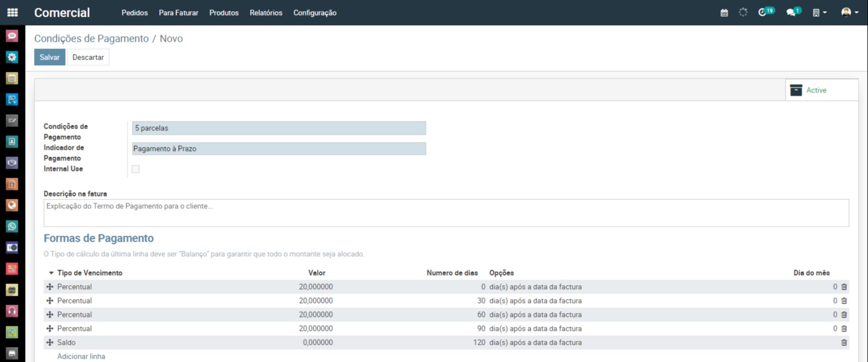The width and height of the screenshot is (868, 362).
Task: Open the user avatar menu
Action: pyautogui.click(x=849, y=12)
